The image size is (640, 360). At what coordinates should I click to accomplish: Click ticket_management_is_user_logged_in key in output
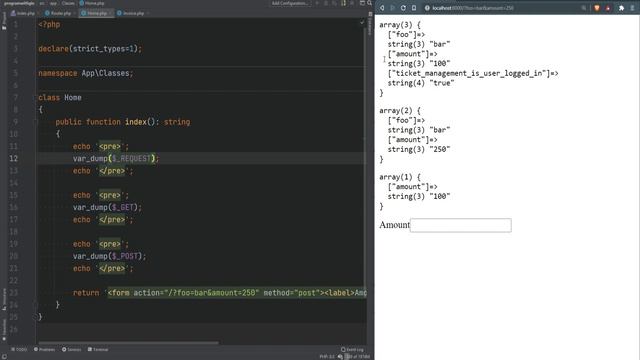469,73
